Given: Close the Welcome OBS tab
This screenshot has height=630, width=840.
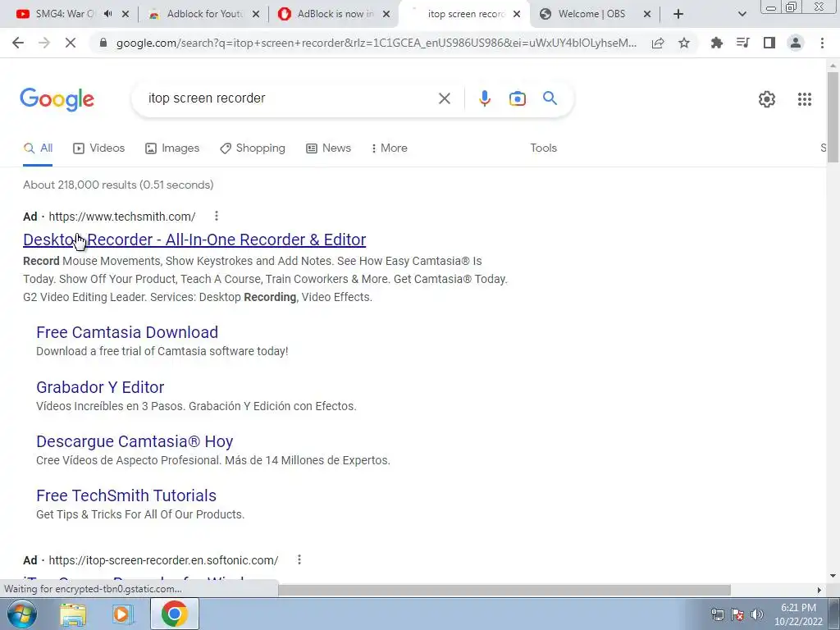Looking at the screenshot, I should click(647, 14).
